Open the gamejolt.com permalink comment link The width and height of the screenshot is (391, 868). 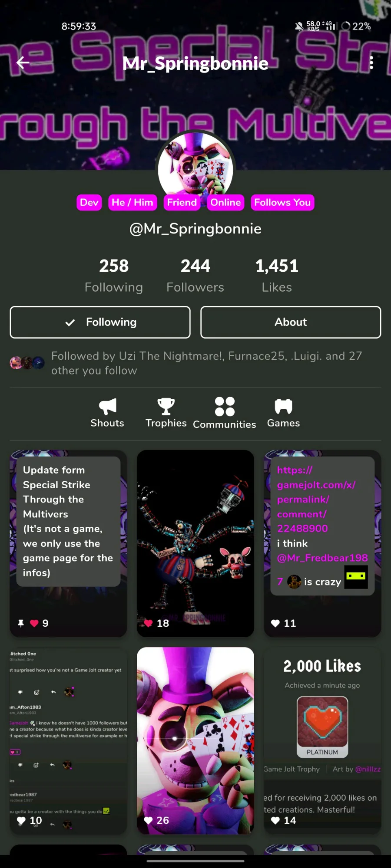[317, 499]
